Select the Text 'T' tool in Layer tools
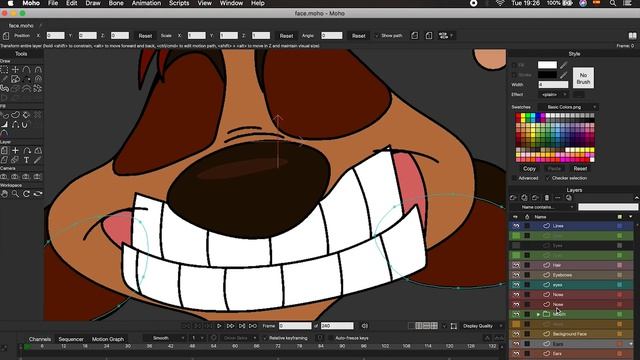This screenshot has width=640, height=360. [x=27, y=160]
